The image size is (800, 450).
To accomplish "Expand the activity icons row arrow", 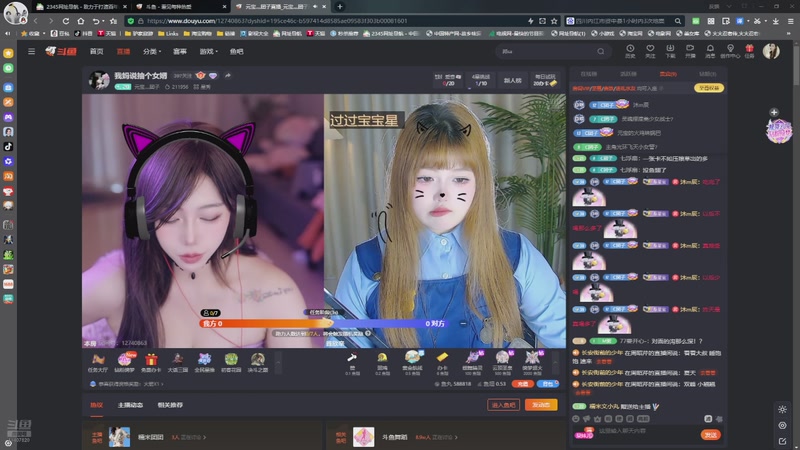I will click(x=278, y=363).
